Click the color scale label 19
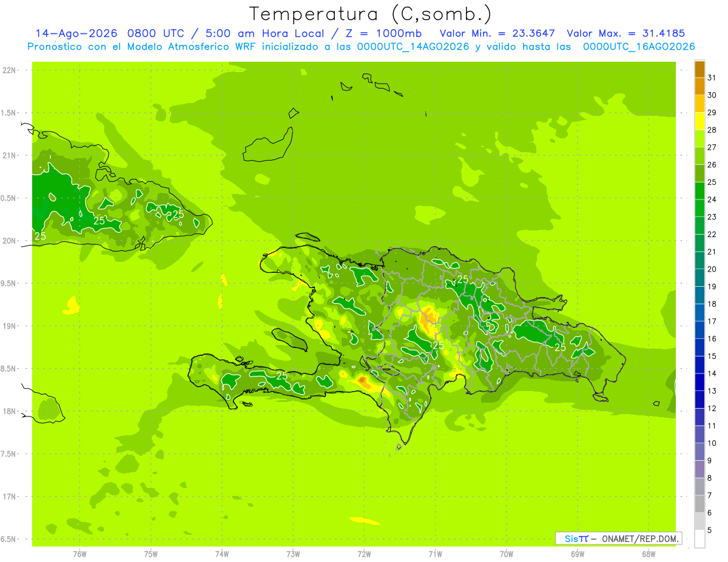Screen dimensions: 728x562 coord(712,287)
